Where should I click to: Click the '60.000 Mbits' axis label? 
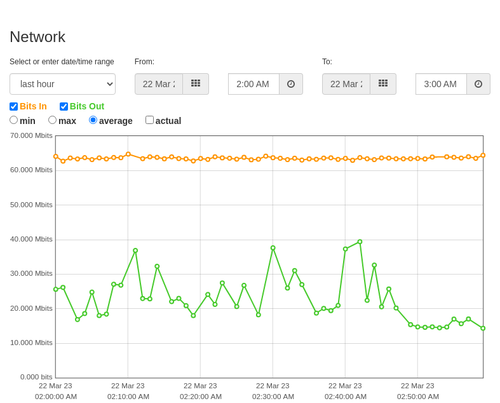click(31, 170)
